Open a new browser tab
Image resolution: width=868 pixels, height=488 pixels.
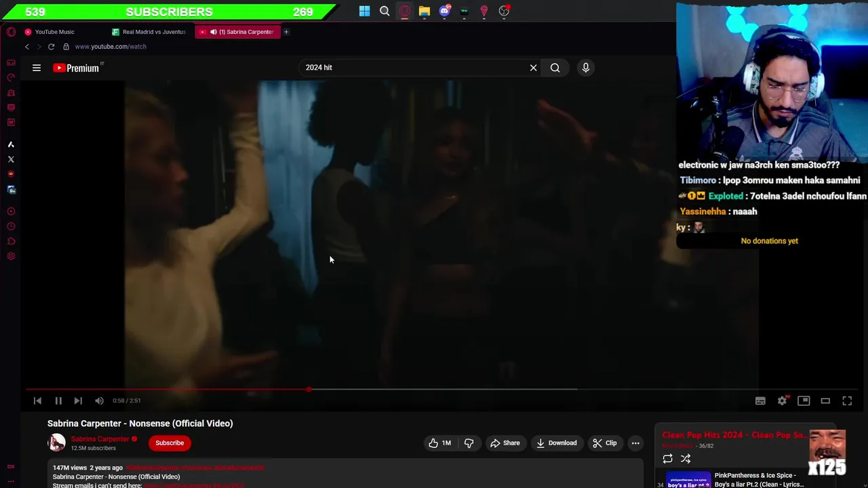(x=286, y=32)
